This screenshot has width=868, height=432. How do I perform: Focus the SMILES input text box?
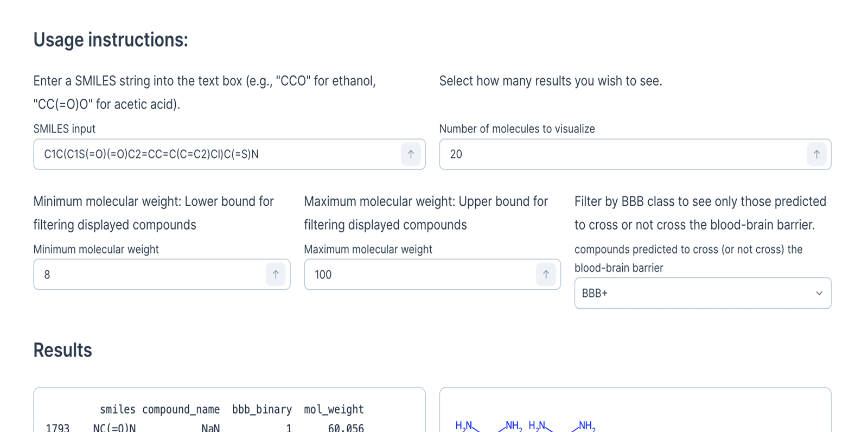point(217,154)
